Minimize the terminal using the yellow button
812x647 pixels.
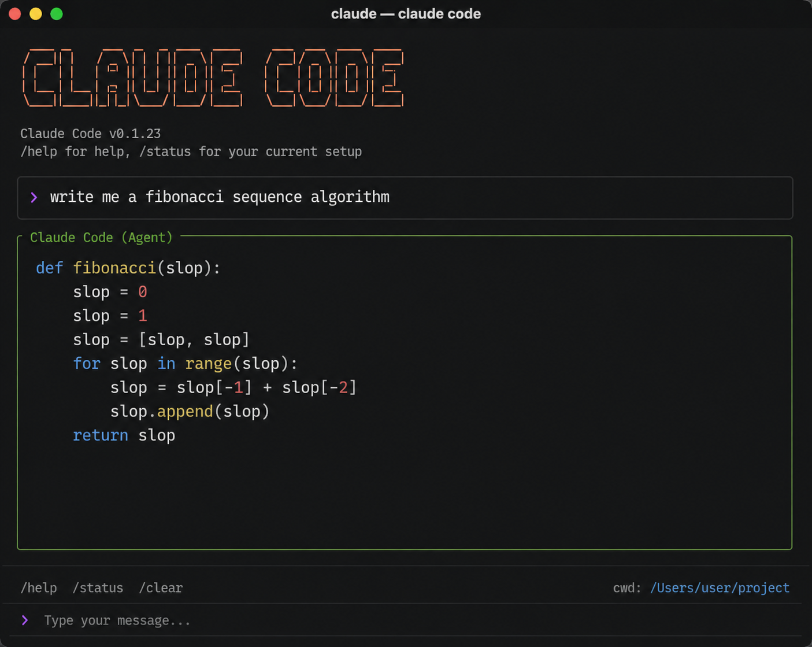point(36,14)
